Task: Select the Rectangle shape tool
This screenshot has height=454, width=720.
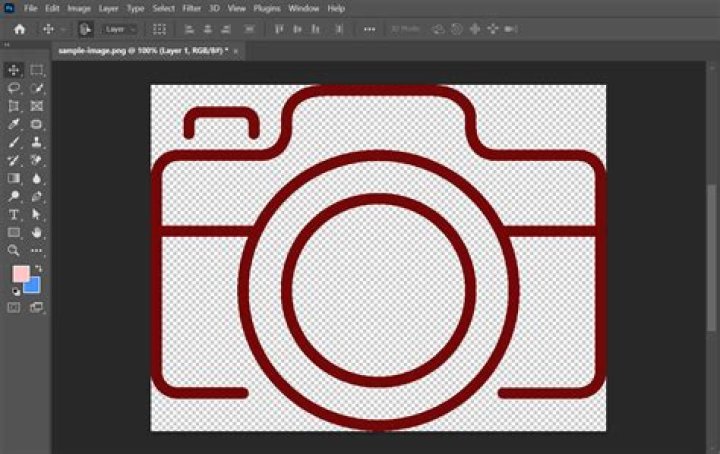Action: [x=14, y=232]
